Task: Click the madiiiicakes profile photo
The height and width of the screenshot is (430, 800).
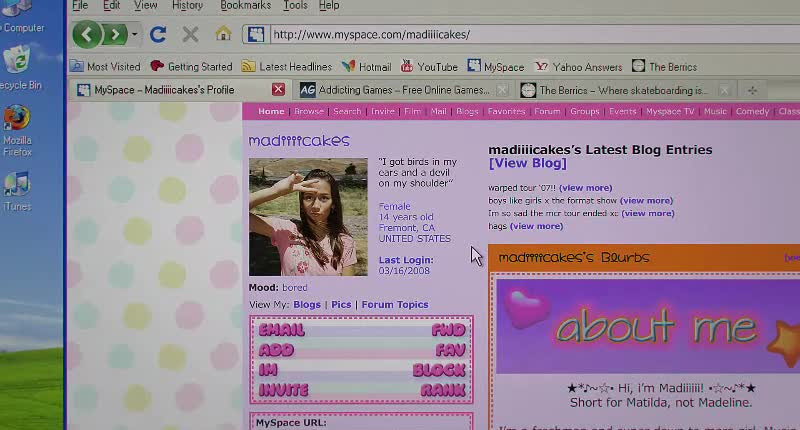Action: 308,217
